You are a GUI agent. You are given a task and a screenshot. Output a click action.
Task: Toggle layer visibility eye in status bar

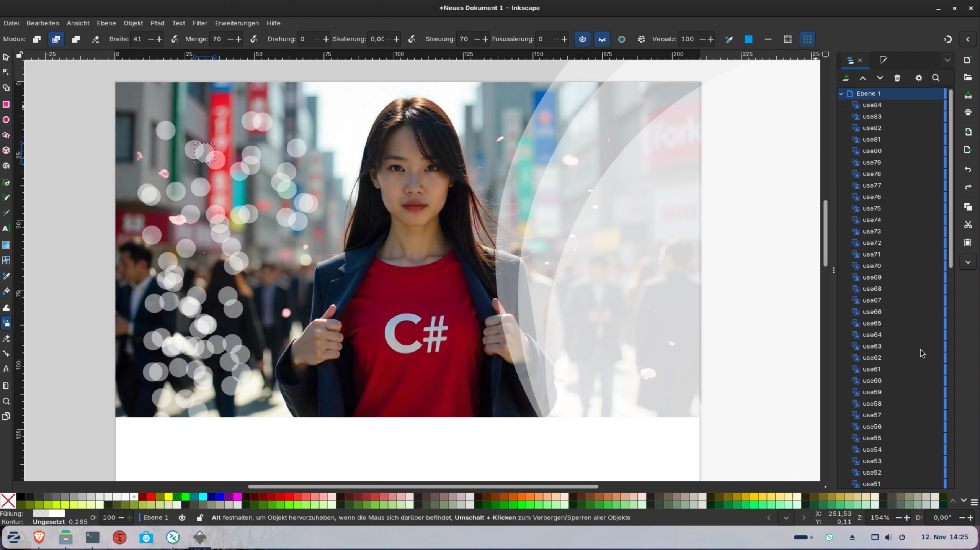(182, 517)
